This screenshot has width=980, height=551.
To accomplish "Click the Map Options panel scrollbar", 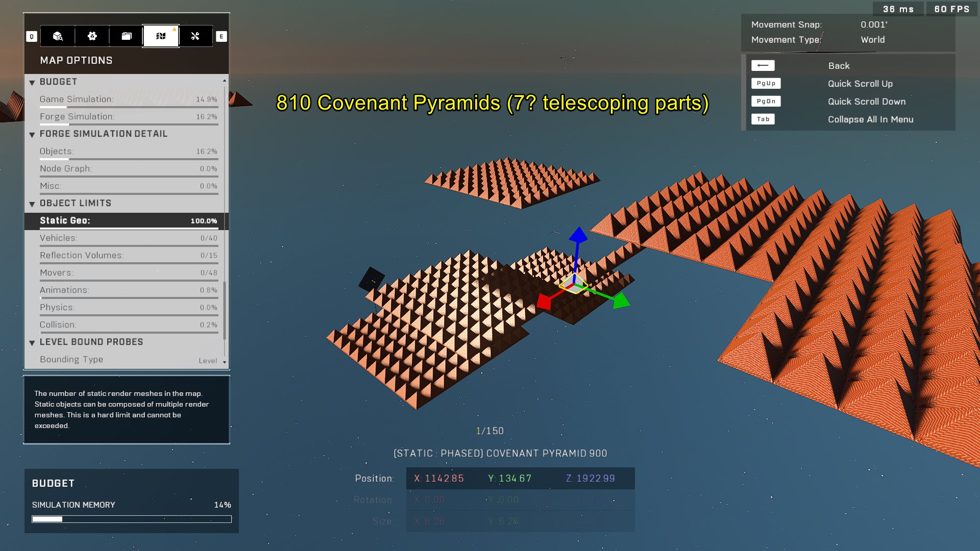I will (225, 310).
